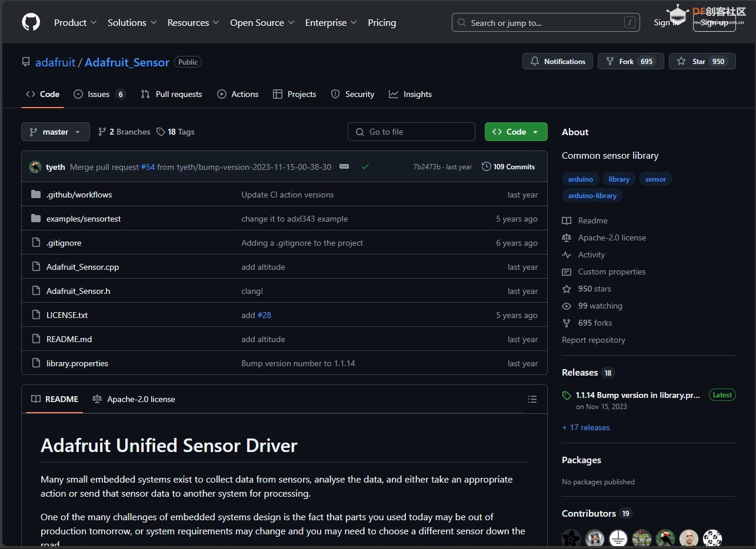Screen dimensions: 756x549
Task: Open the Adafruit_Sensor repository link
Action: click(x=127, y=62)
